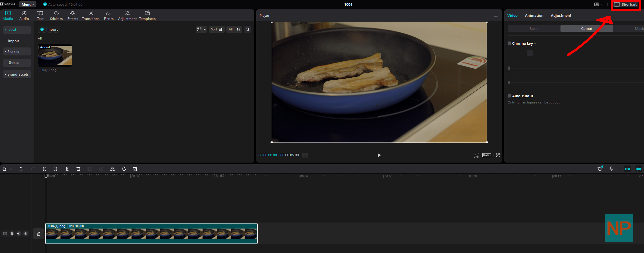Click the edit cover pencil icon on track

(38, 234)
